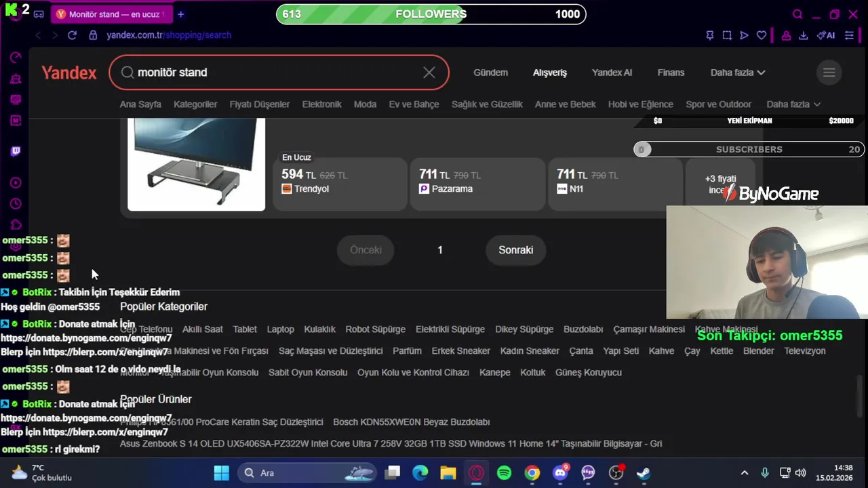Screen dimensions: 868x488
Task: Select the Kategoriler category
Action: [x=195, y=104]
